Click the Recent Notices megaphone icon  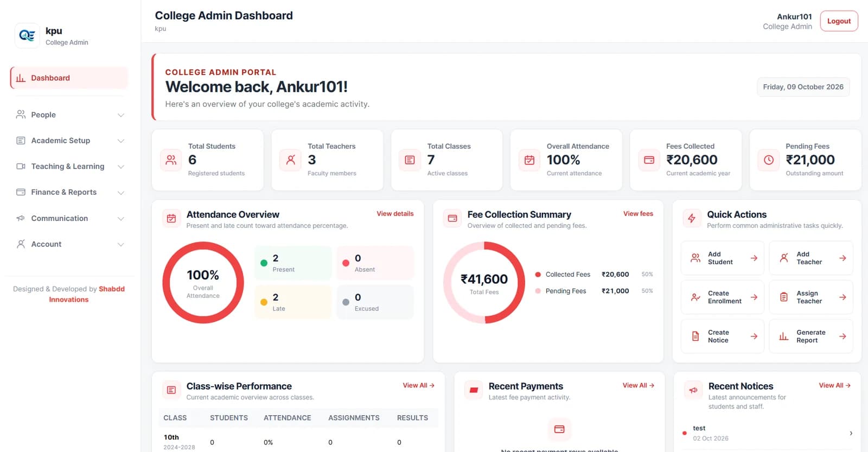(x=693, y=390)
